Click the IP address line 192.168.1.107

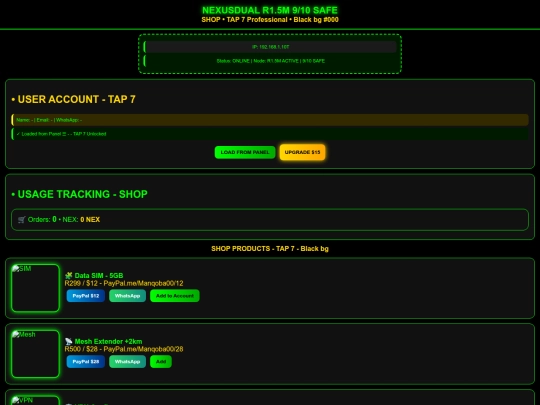pos(270,47)
